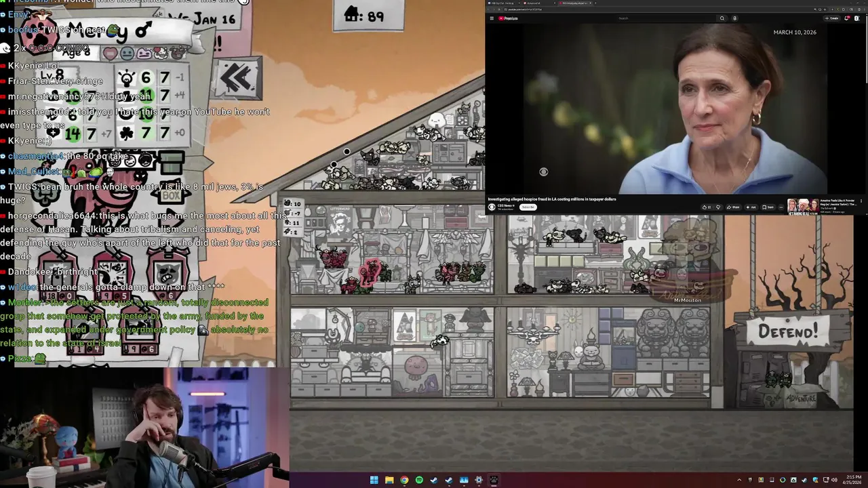Open the Windows Start menu
Viewport: 868px width, 488px height.
pyautogui.click(x=374, y=480)
